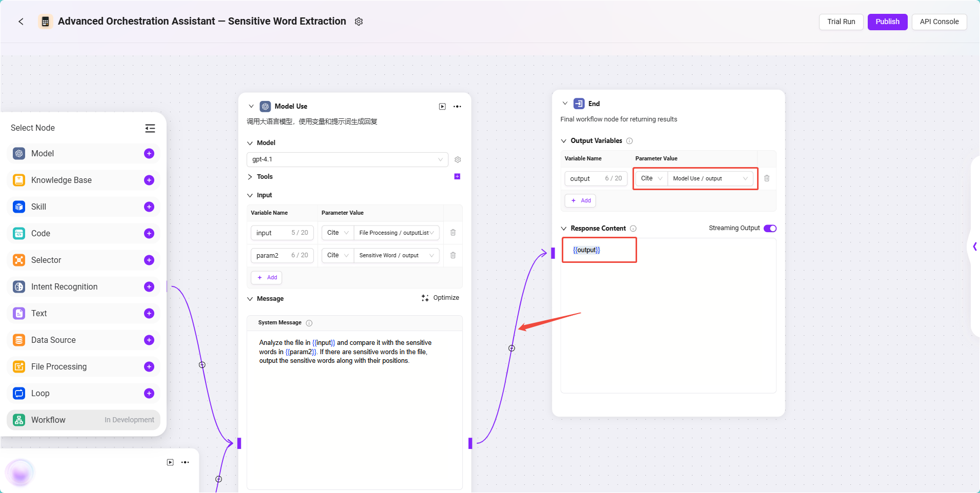Run the Model Use node play icon
This screenshot has width=980, height=493.
pos(442,107)
